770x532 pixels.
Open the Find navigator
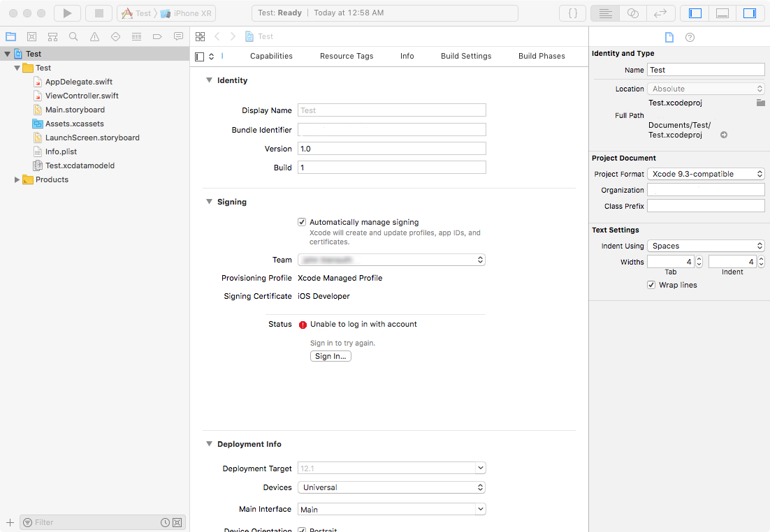coord(73,36)
